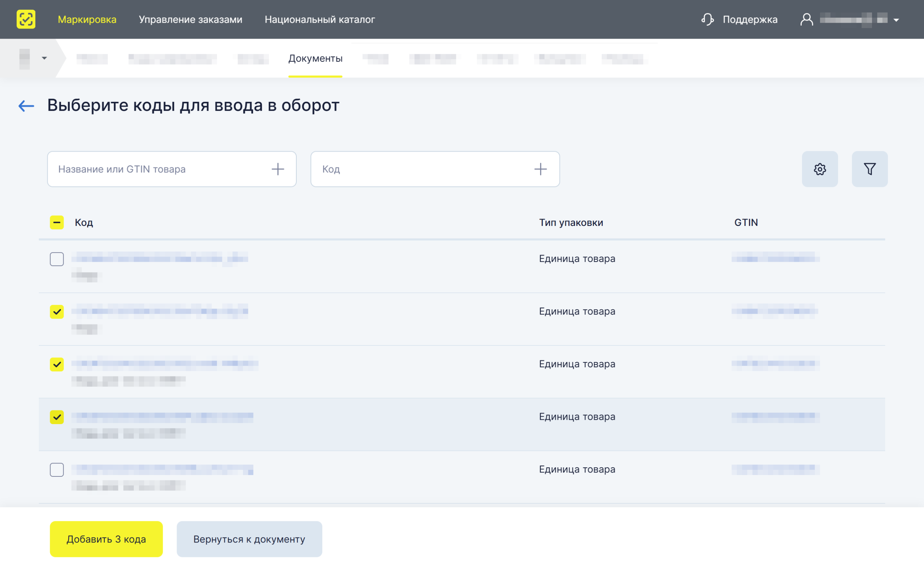Viewport: 924px width, 571px height.
Task: Click the Добавить 3 кода button
Action: click(106, 539)
